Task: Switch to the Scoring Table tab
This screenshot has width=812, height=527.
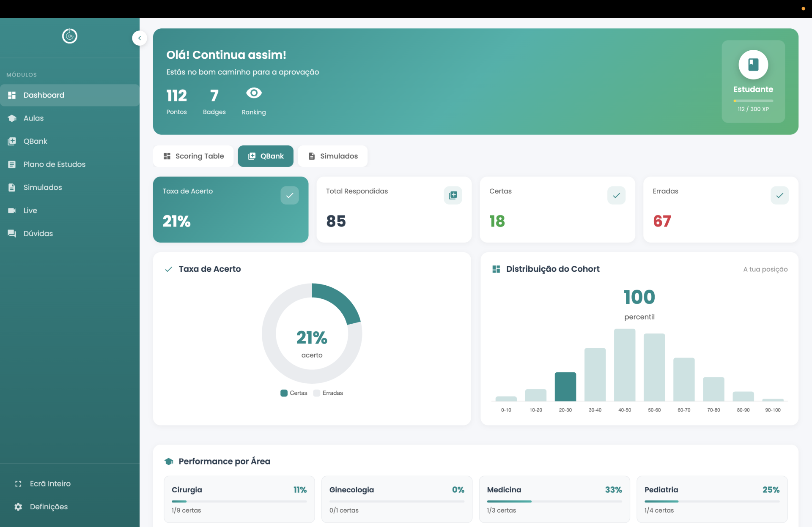Action: [x=193, y=156]
